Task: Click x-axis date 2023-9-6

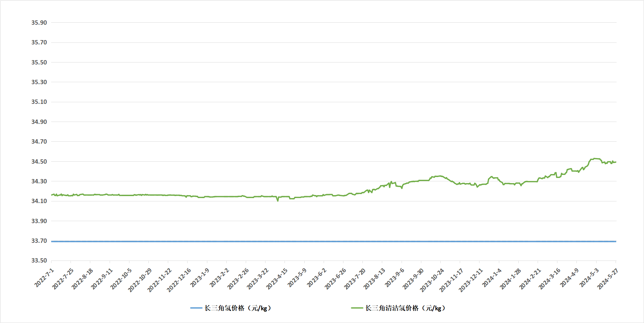Action: 394,278
